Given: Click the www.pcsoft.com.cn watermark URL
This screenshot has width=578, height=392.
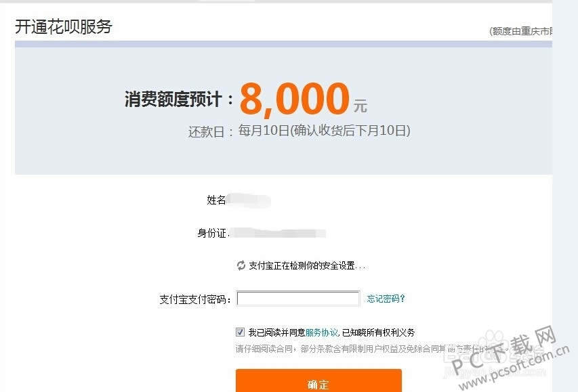Looking at the screenshot, I should (514, 368).
